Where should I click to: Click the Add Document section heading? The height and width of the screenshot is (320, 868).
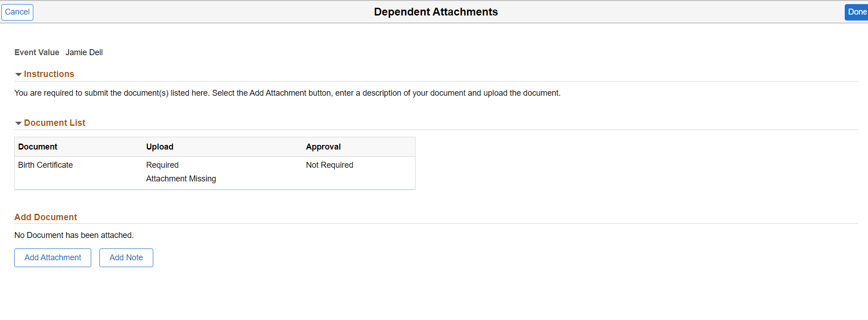pyautogui.click(x=46, y=217)
